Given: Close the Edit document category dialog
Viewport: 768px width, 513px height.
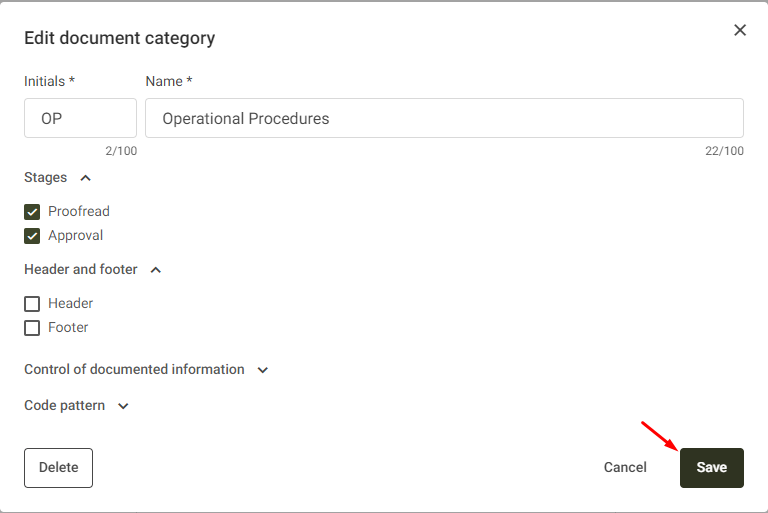Looking at the screenshot, I should [740, 30].
